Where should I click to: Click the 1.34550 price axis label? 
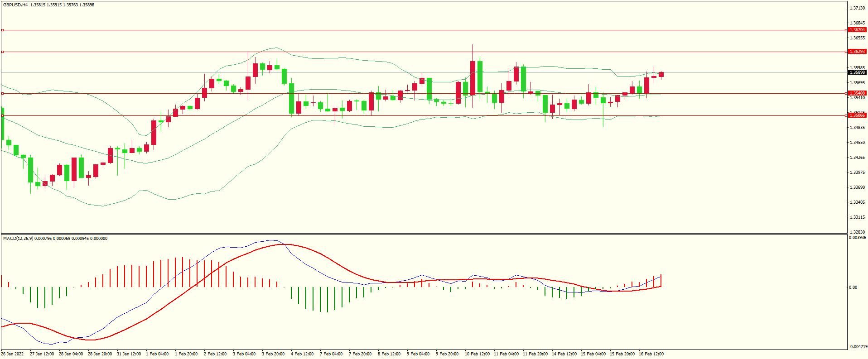857,143
